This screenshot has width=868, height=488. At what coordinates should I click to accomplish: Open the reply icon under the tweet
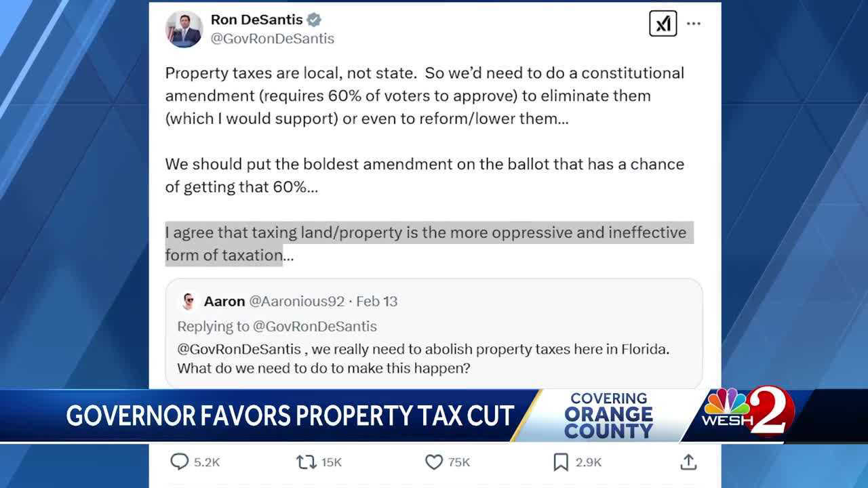178,462
